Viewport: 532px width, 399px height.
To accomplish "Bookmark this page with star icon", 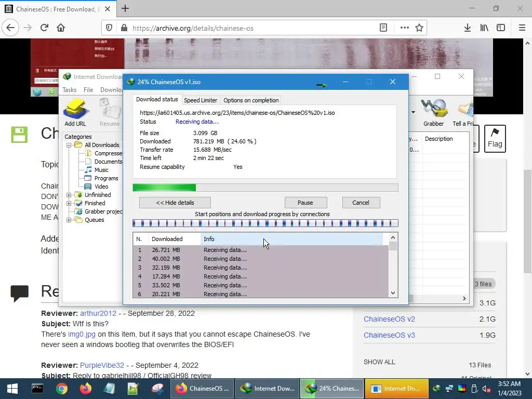I will click(x=419, y=28).
